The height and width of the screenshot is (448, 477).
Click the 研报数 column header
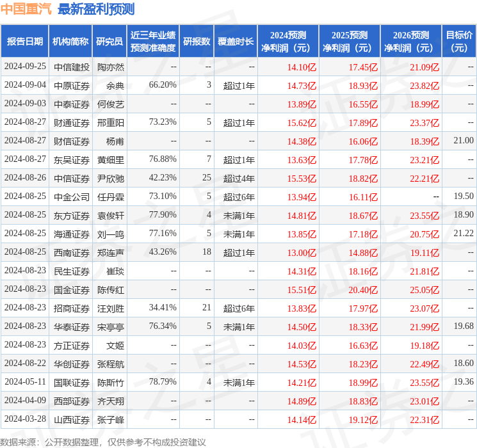tap(197, 42)
